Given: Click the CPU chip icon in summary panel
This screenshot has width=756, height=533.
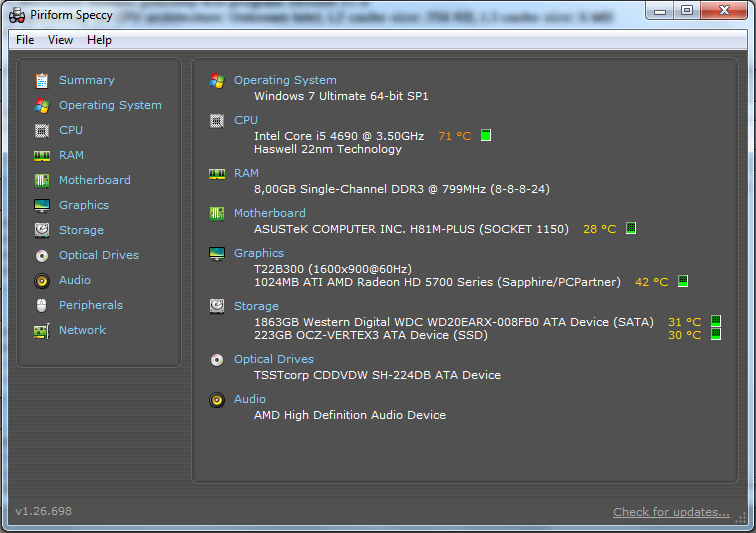Looking at the screenshot, I should 217,121.
